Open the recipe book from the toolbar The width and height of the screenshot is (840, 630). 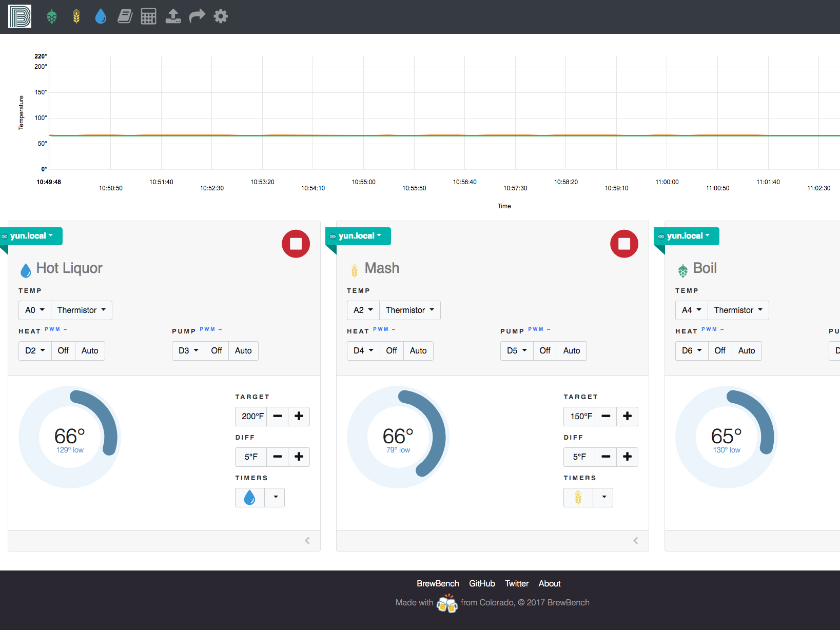pos(125,16)
